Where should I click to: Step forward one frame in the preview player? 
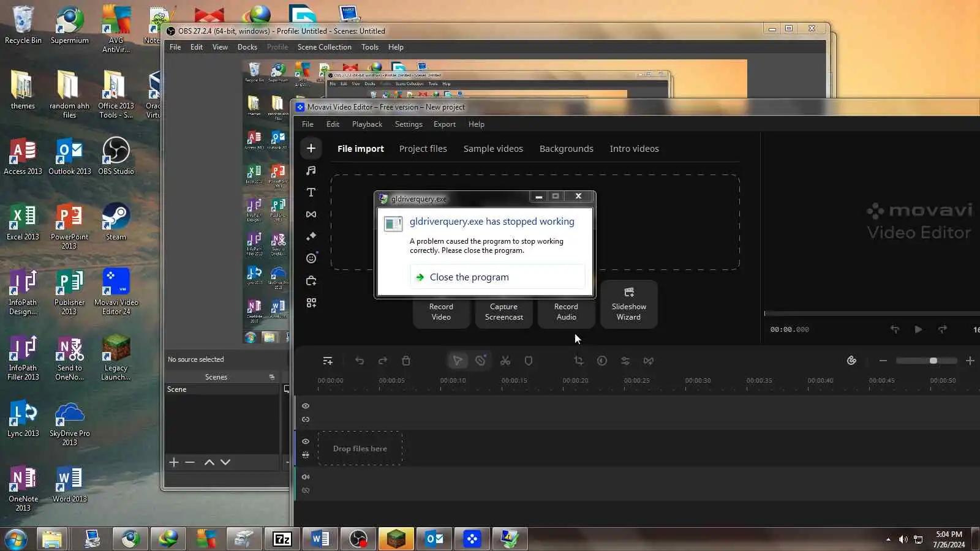(943, 329)
